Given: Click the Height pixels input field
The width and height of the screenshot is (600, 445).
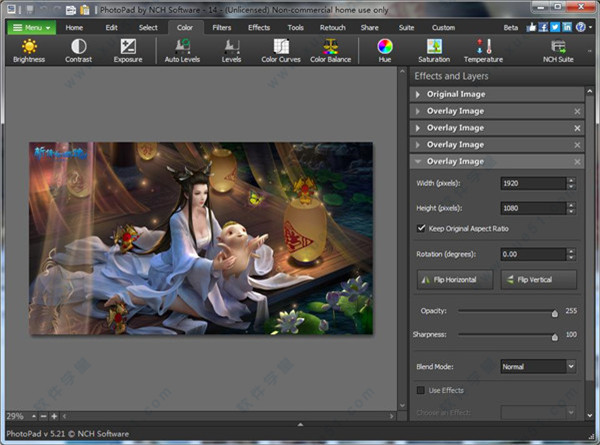Looking at the screenshot, I should [x=533, y=208].
